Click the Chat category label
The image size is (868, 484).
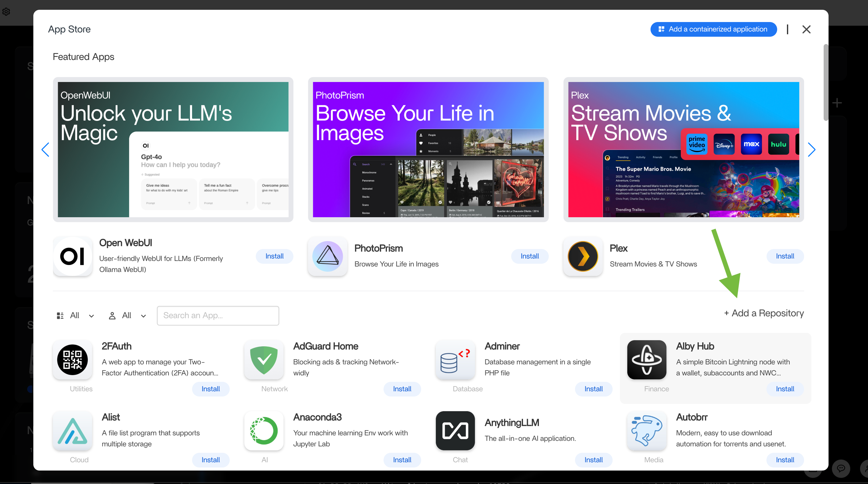click(460, 460)
